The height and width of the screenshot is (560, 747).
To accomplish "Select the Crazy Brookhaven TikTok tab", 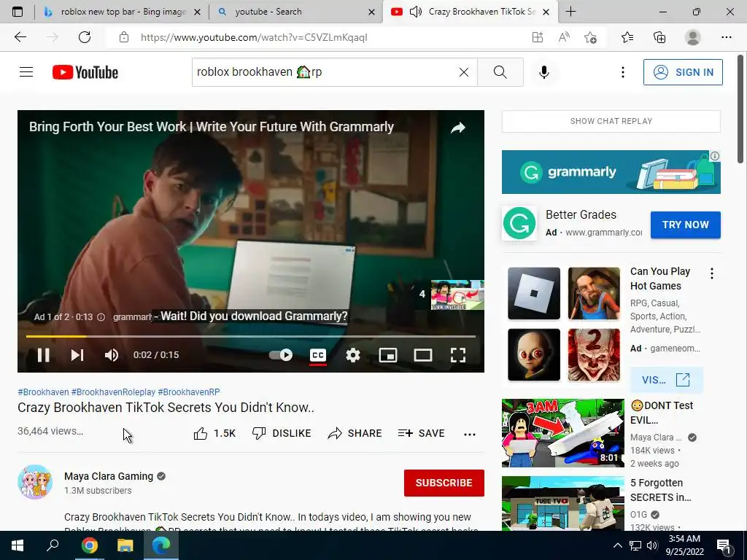I will [x=470, y=12].
